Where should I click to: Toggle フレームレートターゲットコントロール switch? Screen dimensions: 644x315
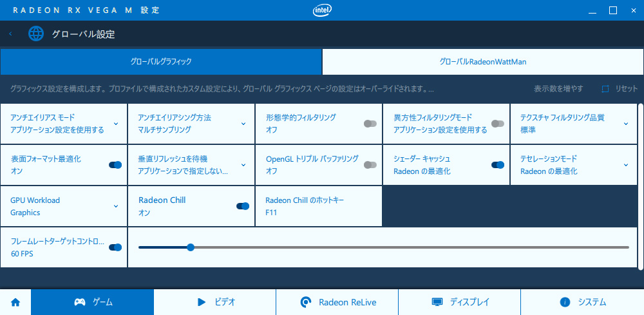point(115,247)
